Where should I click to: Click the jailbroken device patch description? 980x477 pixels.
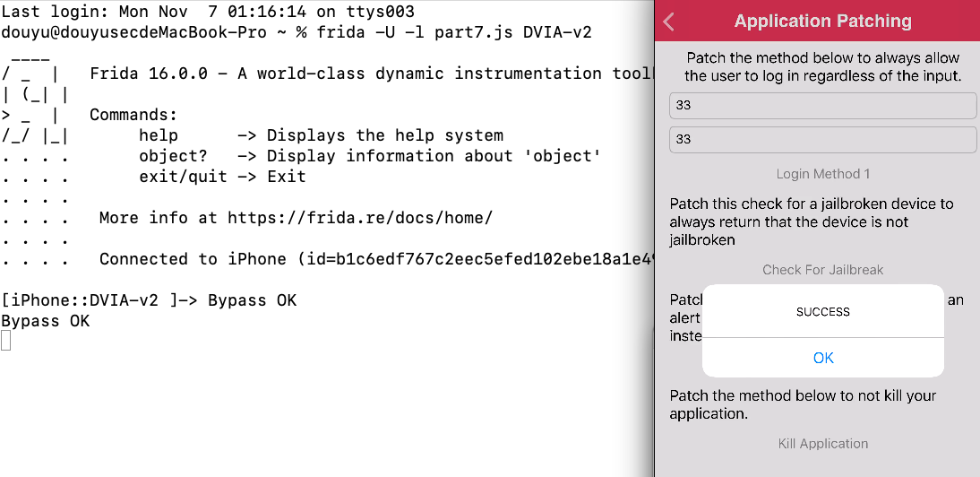coord(812,222)
